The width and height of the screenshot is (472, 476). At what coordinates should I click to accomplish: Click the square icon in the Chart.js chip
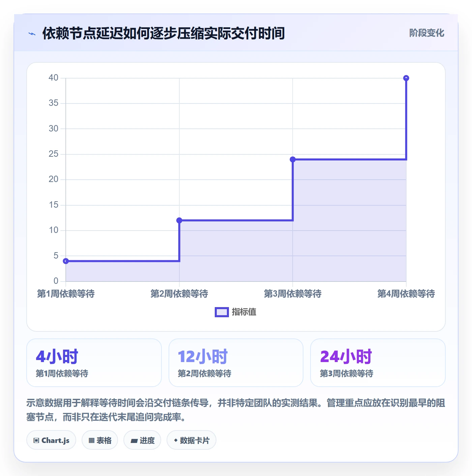point(36,441)
